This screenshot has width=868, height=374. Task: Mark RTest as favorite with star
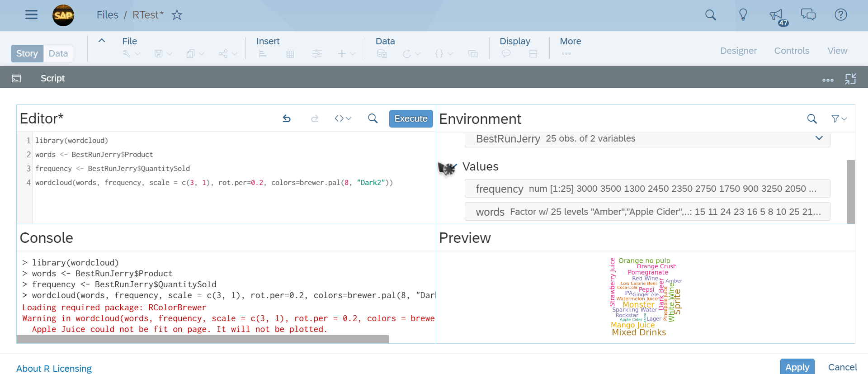coord(177,15)
